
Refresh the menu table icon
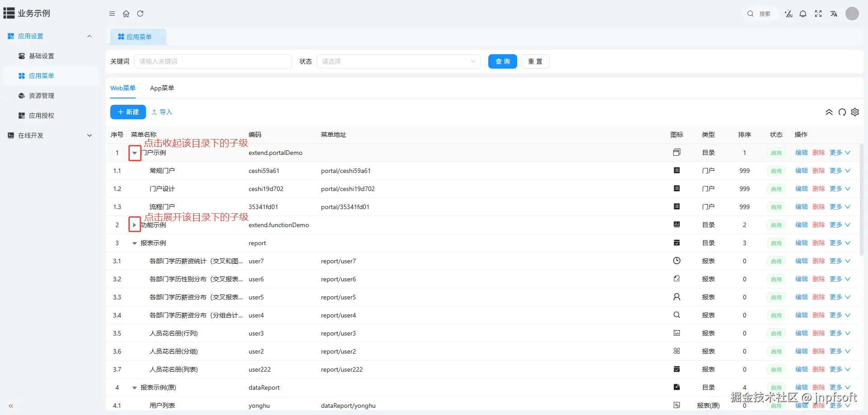[842, 112]
